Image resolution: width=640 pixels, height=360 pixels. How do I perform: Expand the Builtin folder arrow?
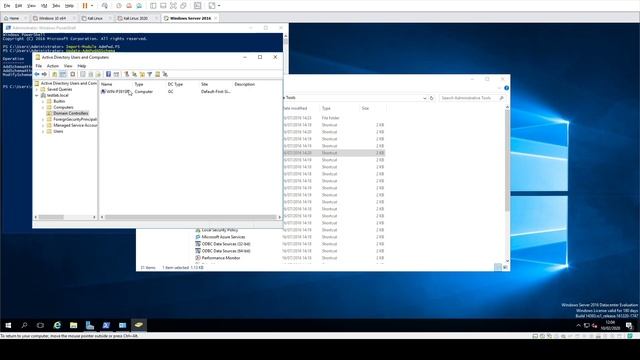(x=43, y=101)
